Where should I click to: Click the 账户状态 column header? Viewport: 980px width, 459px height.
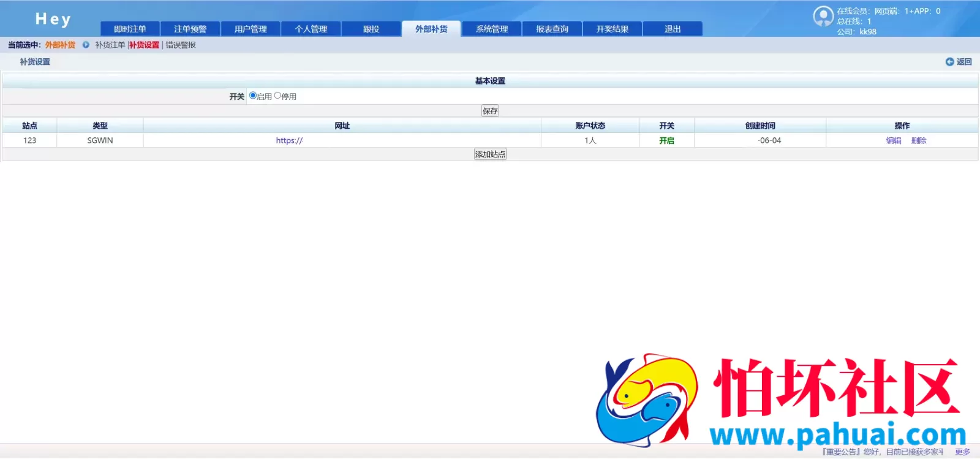coord(590,126)
